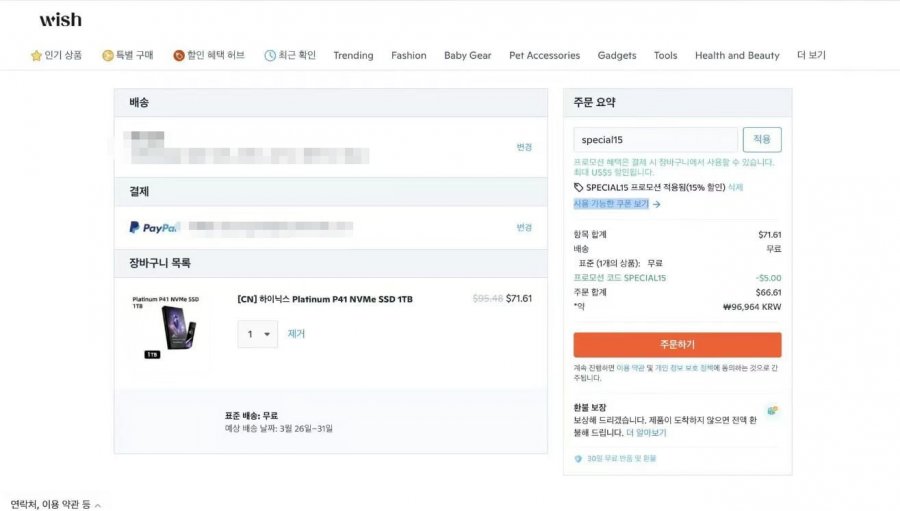This screenshot has height=511, width=900.
Task: Open the 할인 혜택 허브 icon
Action: point(179,55)
